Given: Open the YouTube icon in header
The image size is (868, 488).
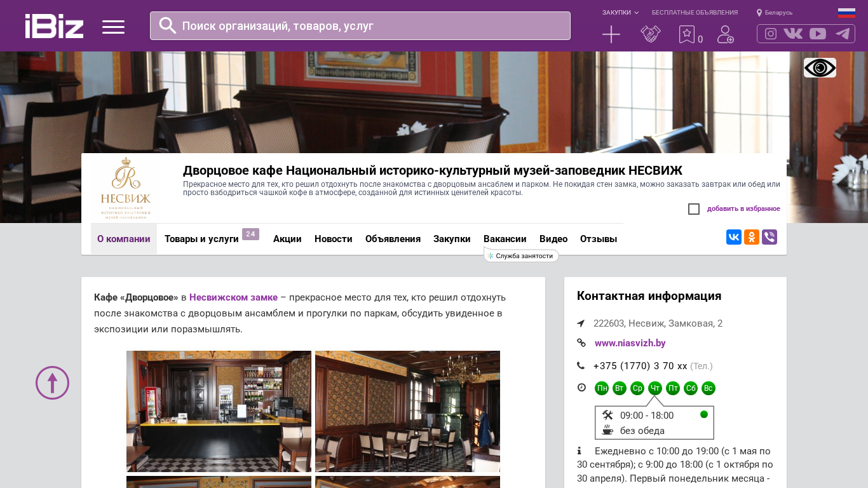Looking at the screenshot, I should click(818, 34).
